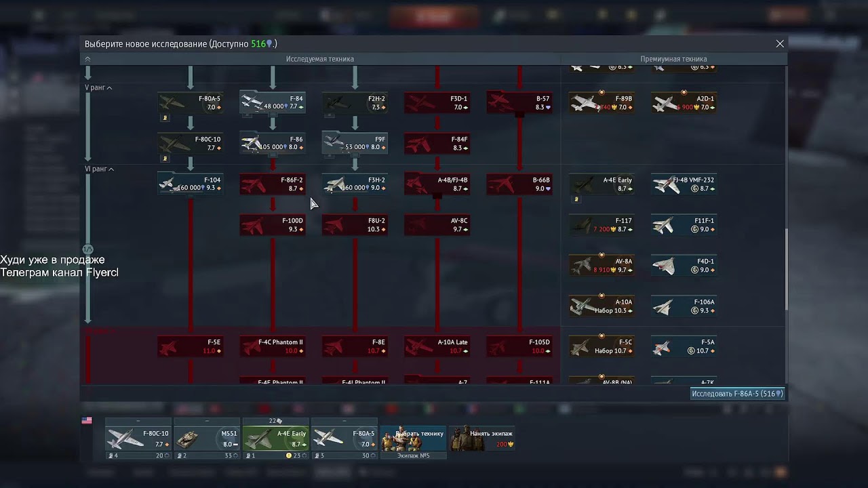This screenshot has height=488, width=868.
Task: Select the AV-8A premium aircraft
Action: [x=601, y=266]
